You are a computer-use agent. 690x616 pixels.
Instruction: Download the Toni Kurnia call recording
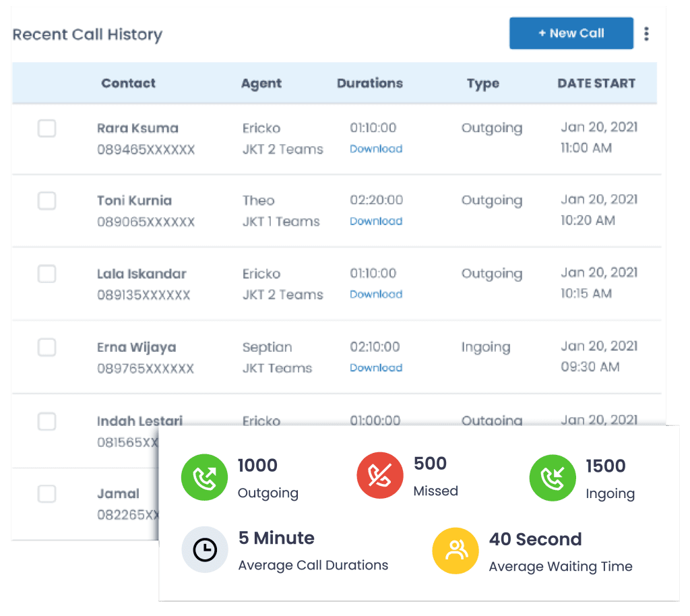click(376, 221)
